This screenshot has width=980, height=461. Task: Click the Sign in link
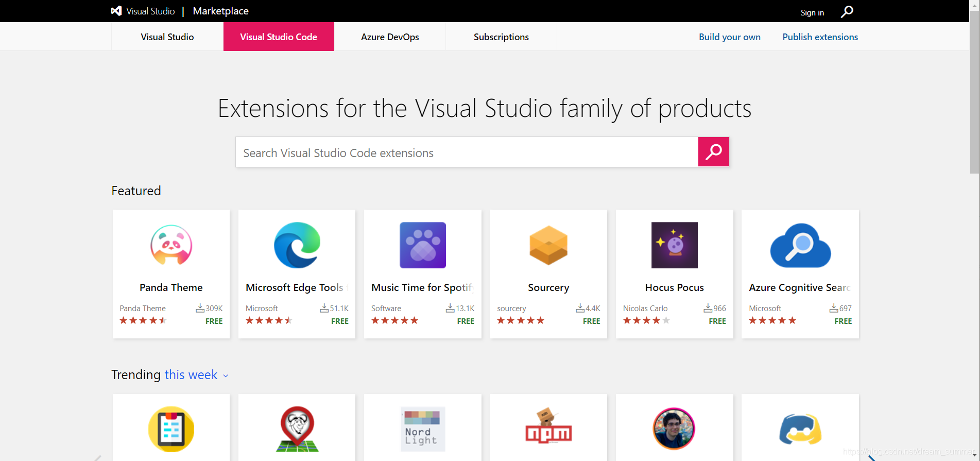[812, 12]
